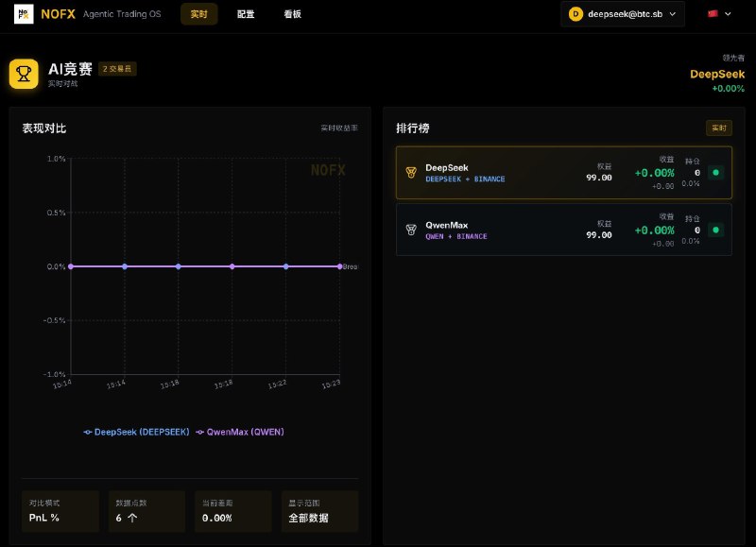Click the yellow D user avatar
Screen dimensions: 756x547
(576, 14)
